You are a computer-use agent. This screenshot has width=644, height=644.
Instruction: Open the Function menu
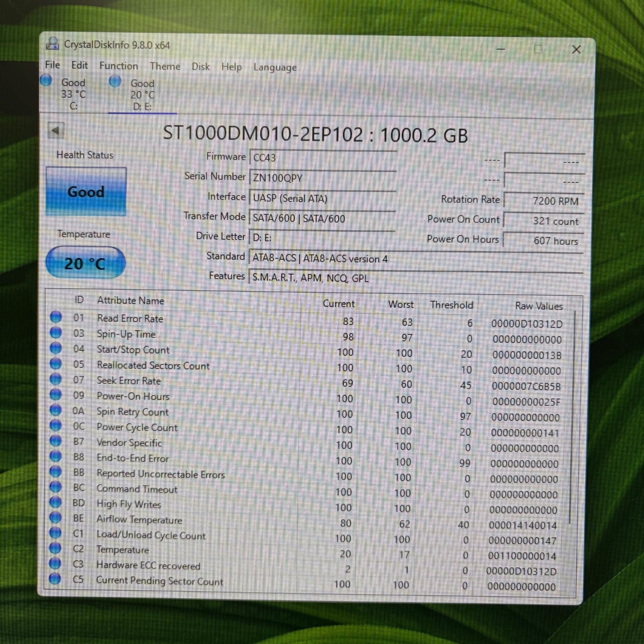tap(119, 66)
